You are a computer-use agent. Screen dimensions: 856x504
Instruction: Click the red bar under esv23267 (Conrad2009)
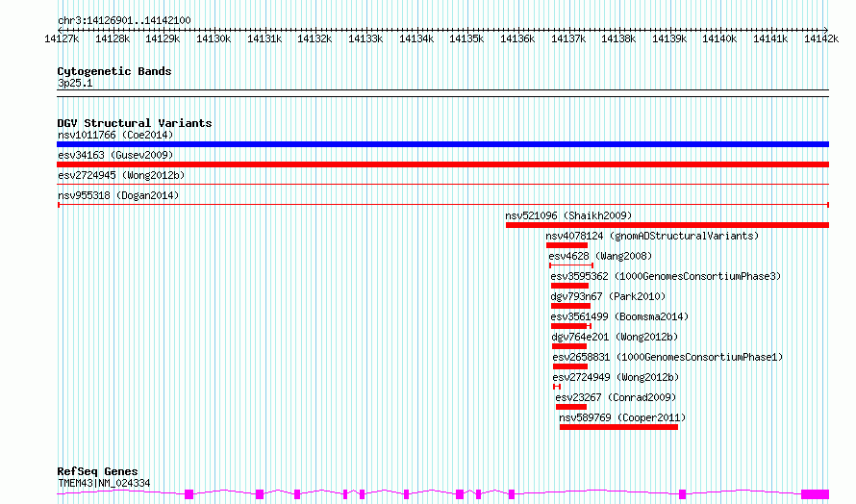pos(571,407)
